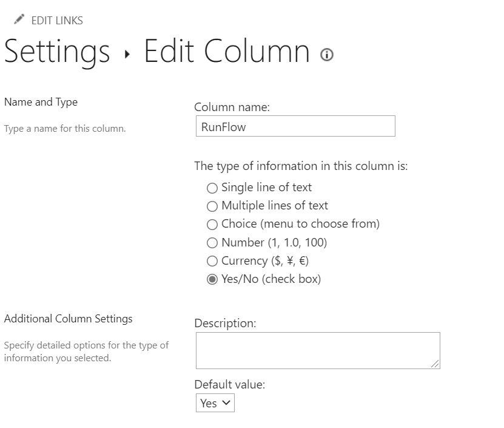Select the Yes/No (check box) radio button
Image resolution: width=504 pixels, height=428 pixels.
click(212, 279)
